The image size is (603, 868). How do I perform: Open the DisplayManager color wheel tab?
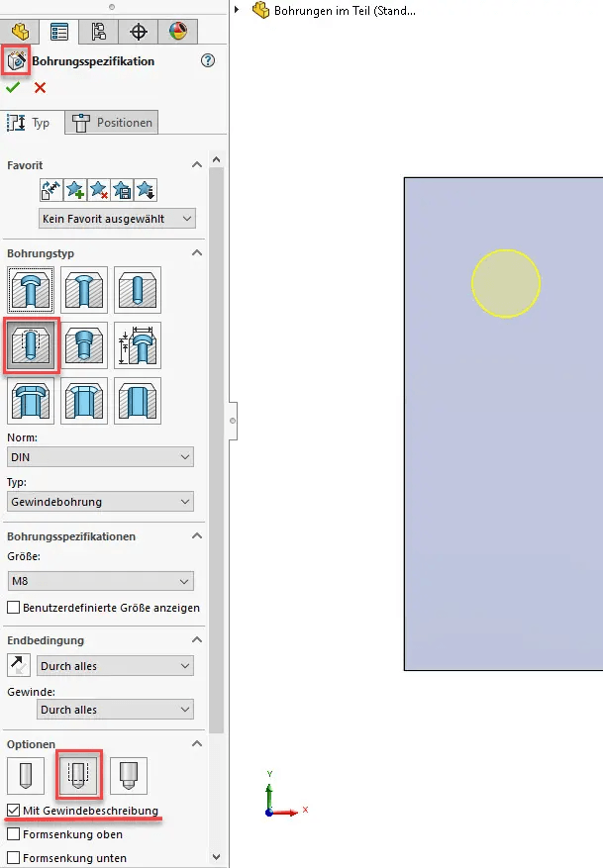177,31
